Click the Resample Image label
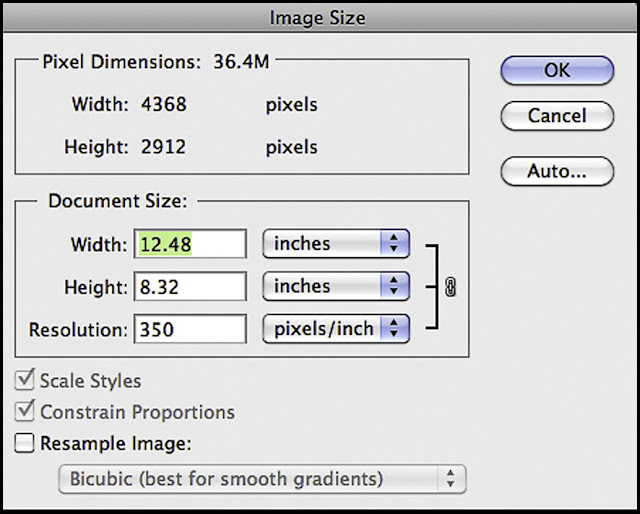This screenshot has width=640, height=514. click(115, 442)
